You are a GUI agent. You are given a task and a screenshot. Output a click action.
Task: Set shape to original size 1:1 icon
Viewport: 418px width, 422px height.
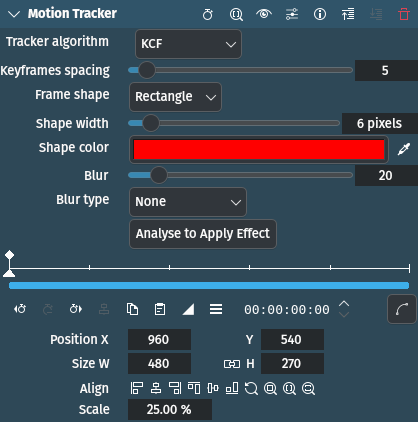[289, 388]
